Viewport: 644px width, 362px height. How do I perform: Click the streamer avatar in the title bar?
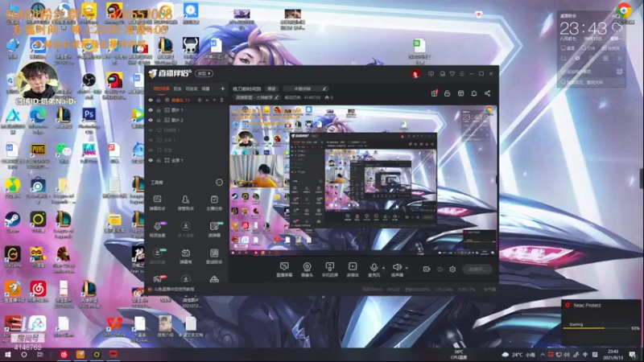[415, 74]
